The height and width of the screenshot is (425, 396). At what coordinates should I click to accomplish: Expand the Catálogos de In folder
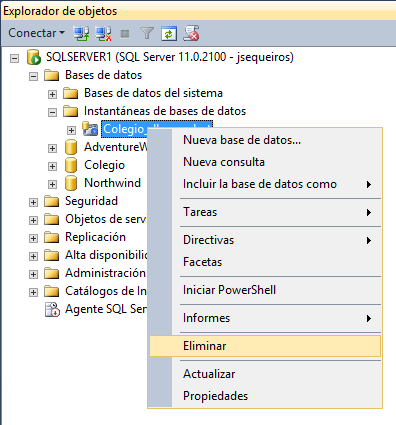click(33, 292)
